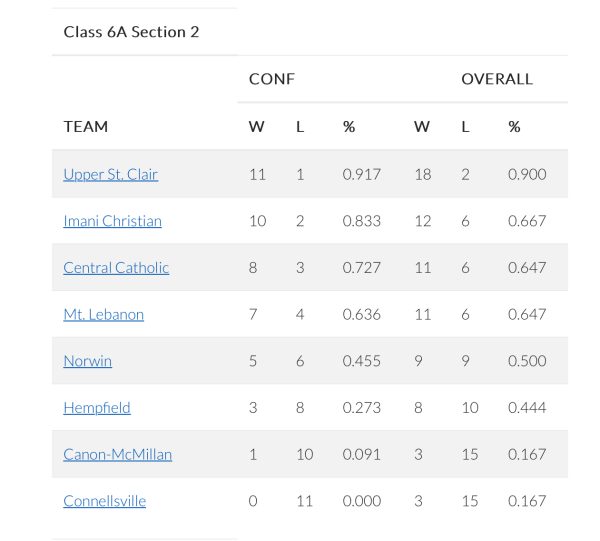Click the OVERALL group header
600x541 pixels.
[x=497, y=79]
